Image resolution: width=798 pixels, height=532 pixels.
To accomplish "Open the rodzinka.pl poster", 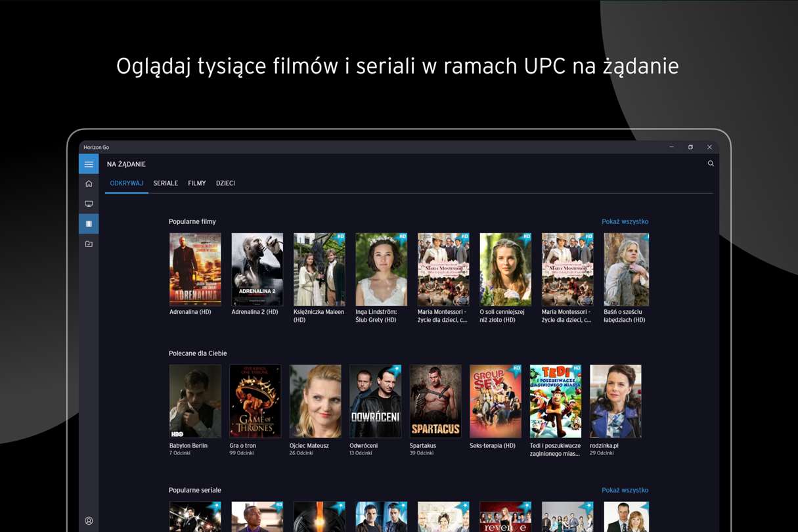I will (616, 401).
